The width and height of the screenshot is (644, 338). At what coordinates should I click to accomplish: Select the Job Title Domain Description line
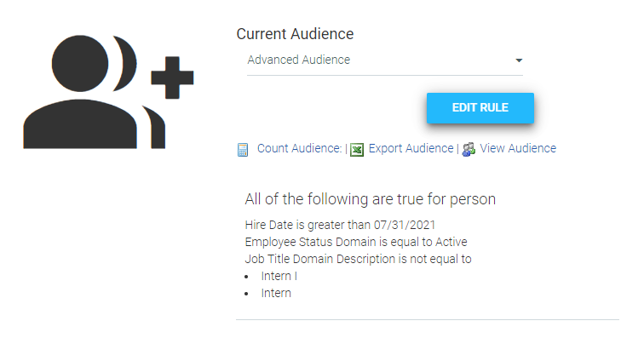coord(358,259)
